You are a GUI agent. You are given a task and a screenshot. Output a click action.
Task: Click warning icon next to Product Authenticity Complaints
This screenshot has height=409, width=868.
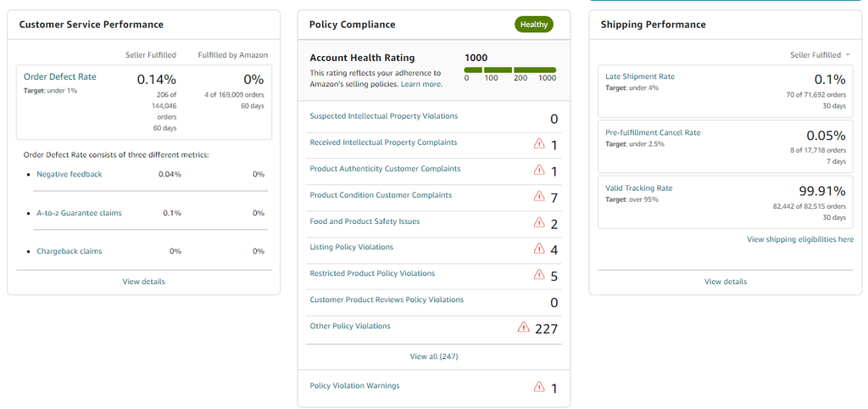(539, 171)
